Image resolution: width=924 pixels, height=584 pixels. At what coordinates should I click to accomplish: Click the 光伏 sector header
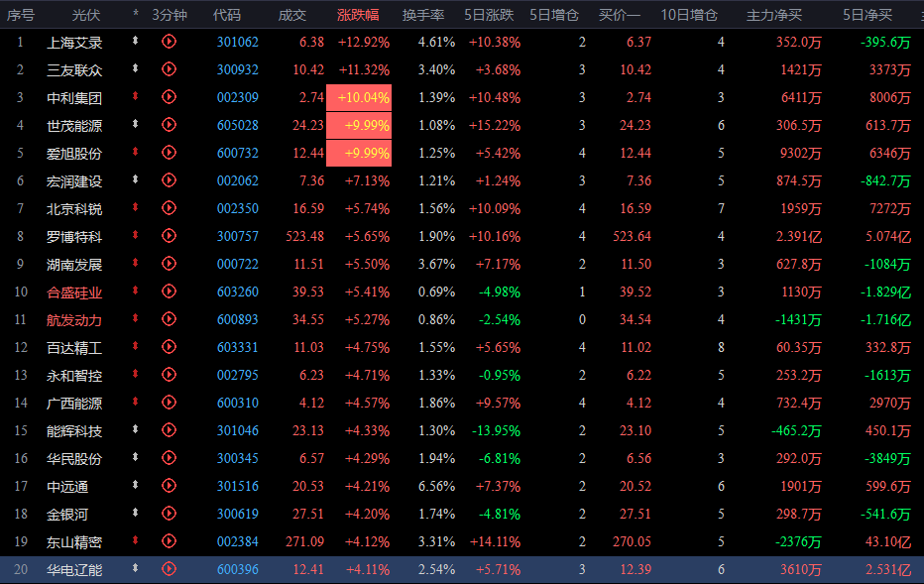[86, 15]
